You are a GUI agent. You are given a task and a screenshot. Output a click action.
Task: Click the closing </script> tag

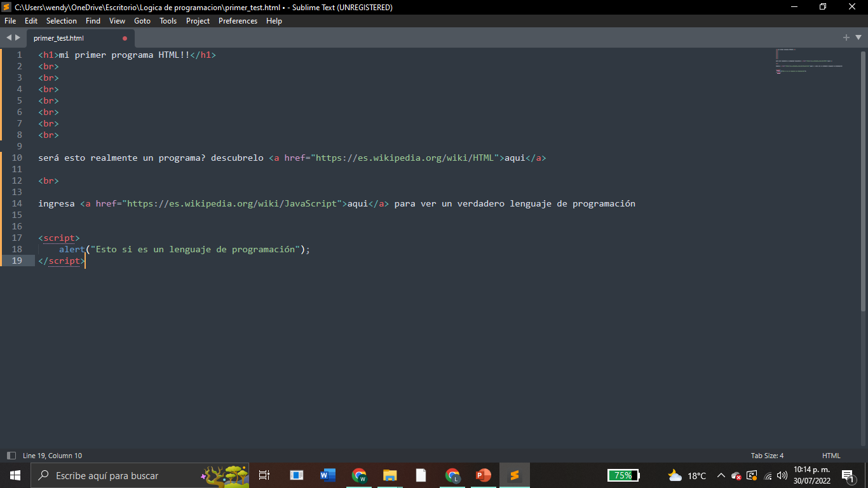(x=62, y=261)
